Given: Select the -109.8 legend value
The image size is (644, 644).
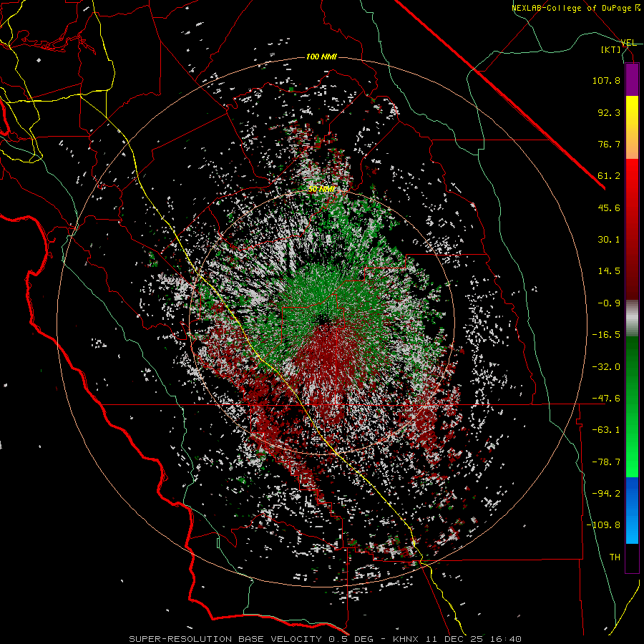Looking at the screenshot, I should (603, 525).
